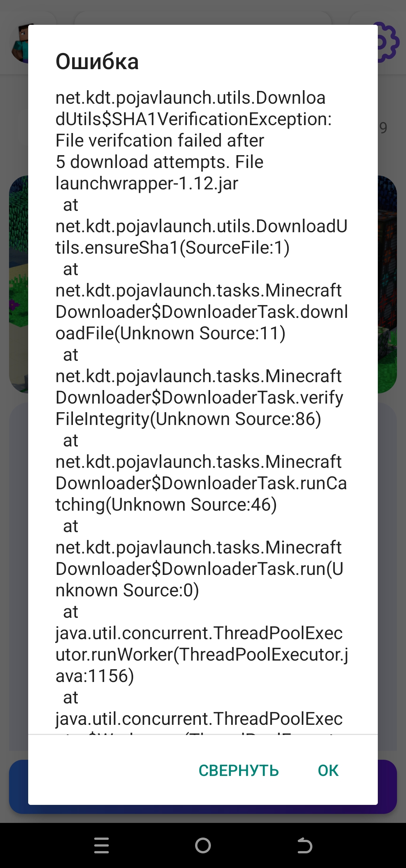
Task: Tap the ThreadPoolExecutor.java:1156 stack line
Action: click(202, 655)
